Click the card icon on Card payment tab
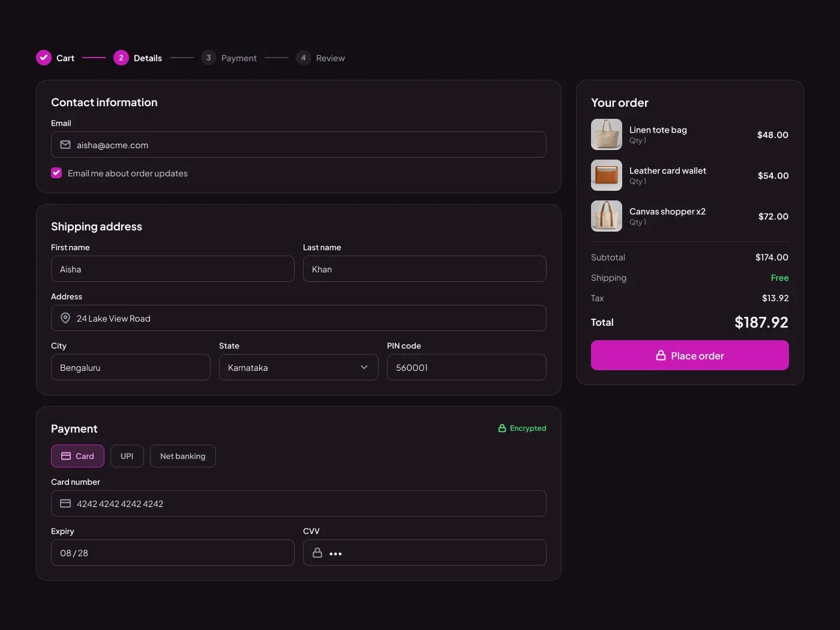 66,456
